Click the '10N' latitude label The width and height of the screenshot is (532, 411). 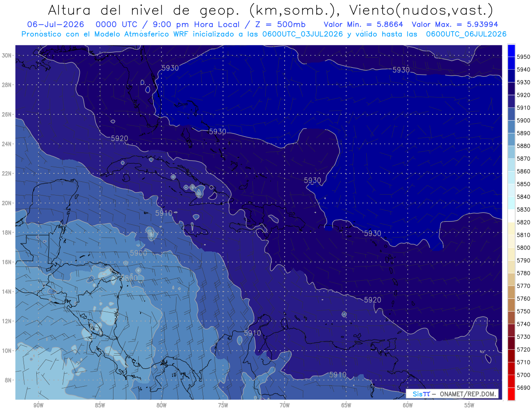(x=7, y=350)
